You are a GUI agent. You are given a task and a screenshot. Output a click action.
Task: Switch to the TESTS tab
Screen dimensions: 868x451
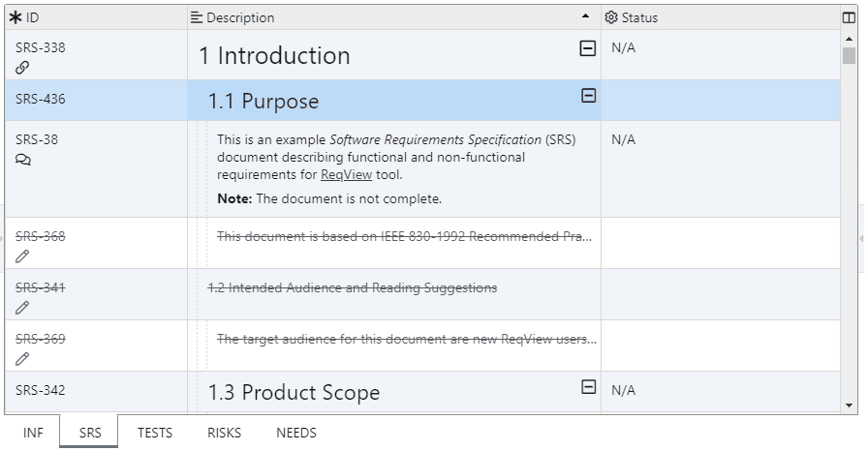[155, 433]
